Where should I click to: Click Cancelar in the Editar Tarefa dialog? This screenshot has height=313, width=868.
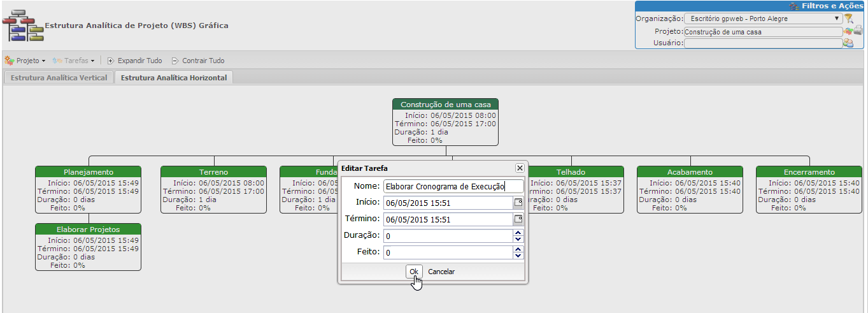(441, 272)
